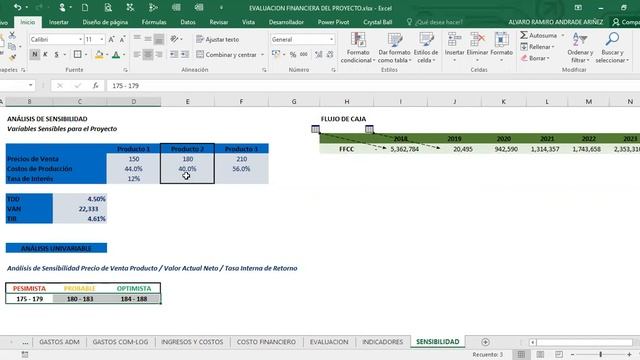Click the decrease decimal icon
This screenshot has width=640, height=360.
(330, 54)
